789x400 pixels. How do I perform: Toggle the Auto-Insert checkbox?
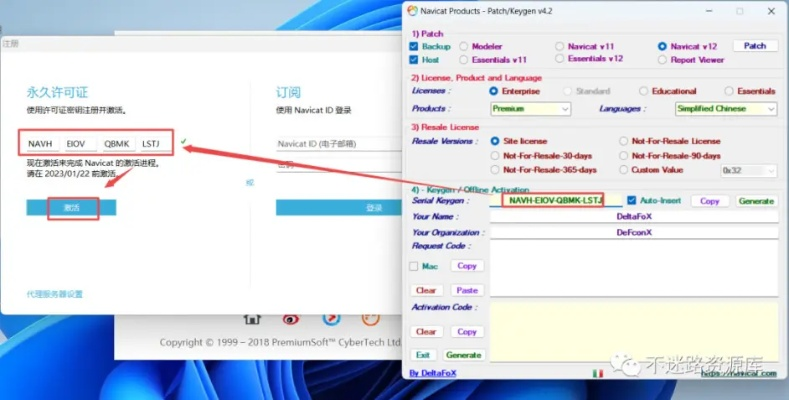coord(632,201)
